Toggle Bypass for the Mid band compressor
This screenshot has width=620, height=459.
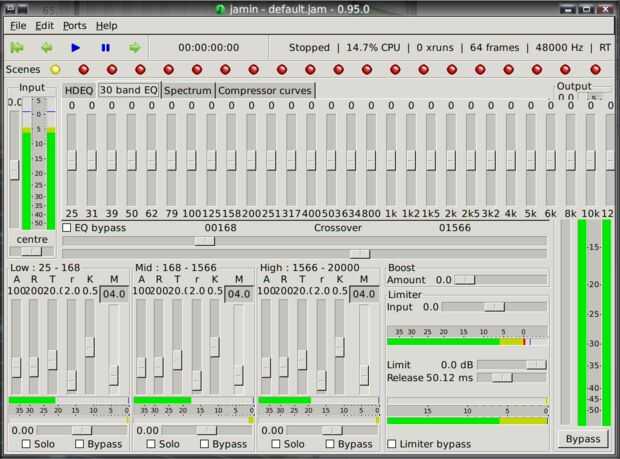[x=205, y=444]
